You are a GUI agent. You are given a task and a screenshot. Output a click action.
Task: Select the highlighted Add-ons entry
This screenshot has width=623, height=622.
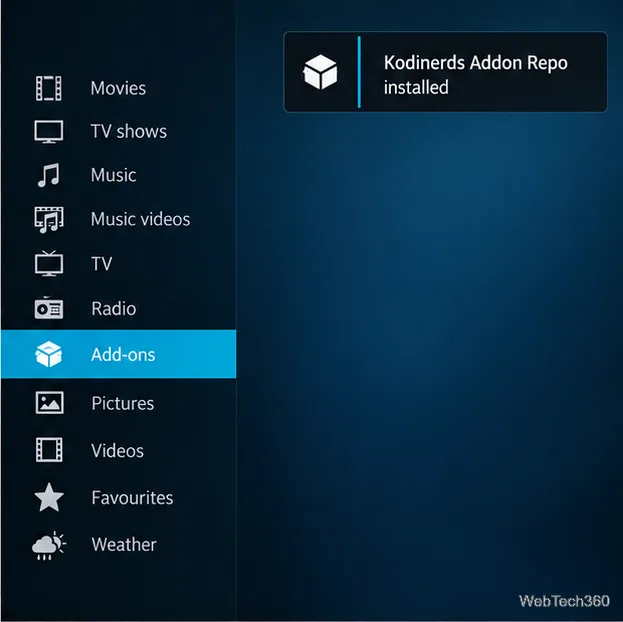click(118, 354)
